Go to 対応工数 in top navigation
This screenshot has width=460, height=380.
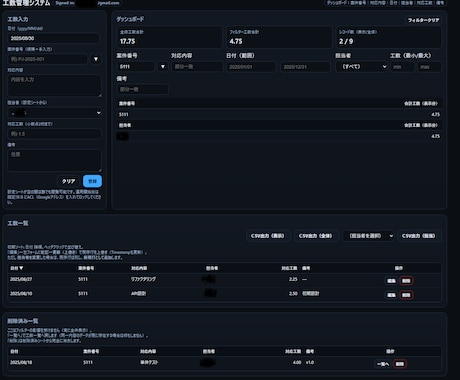[425, 3]
